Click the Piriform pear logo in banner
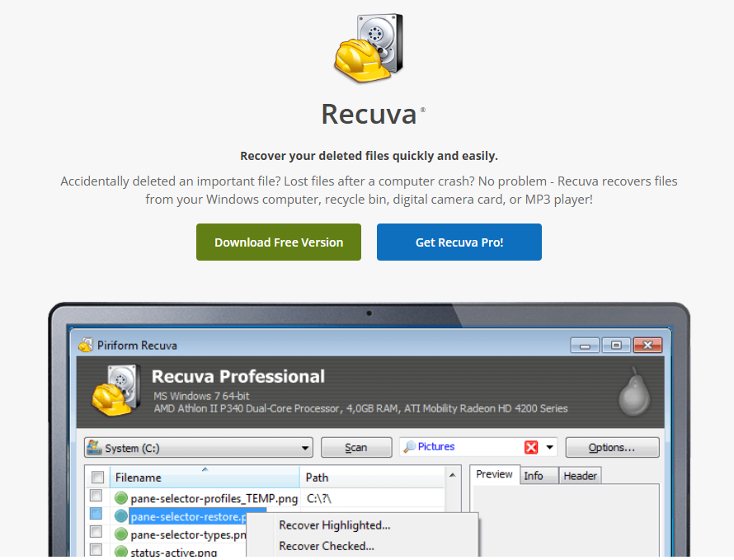This screenshot has height=560, width=734. 634,391
